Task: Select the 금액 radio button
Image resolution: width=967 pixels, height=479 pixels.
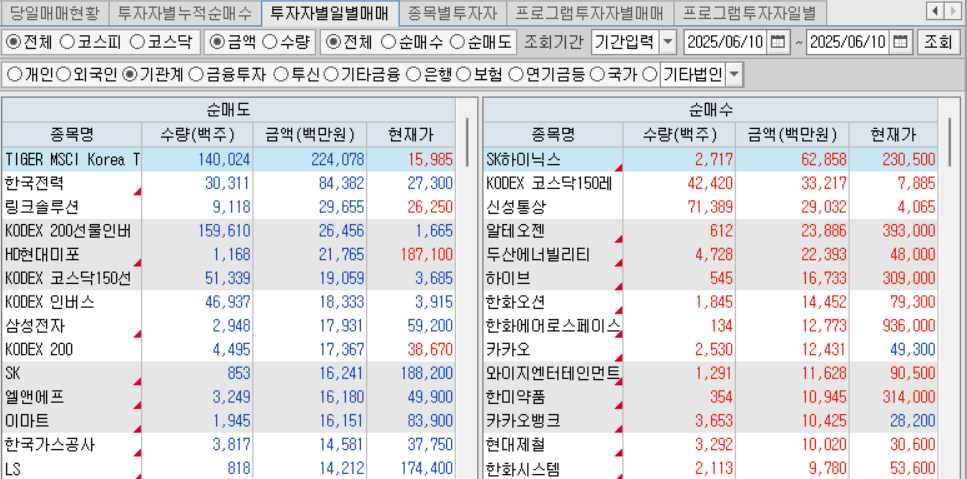Action: click(x=217, y=42)
